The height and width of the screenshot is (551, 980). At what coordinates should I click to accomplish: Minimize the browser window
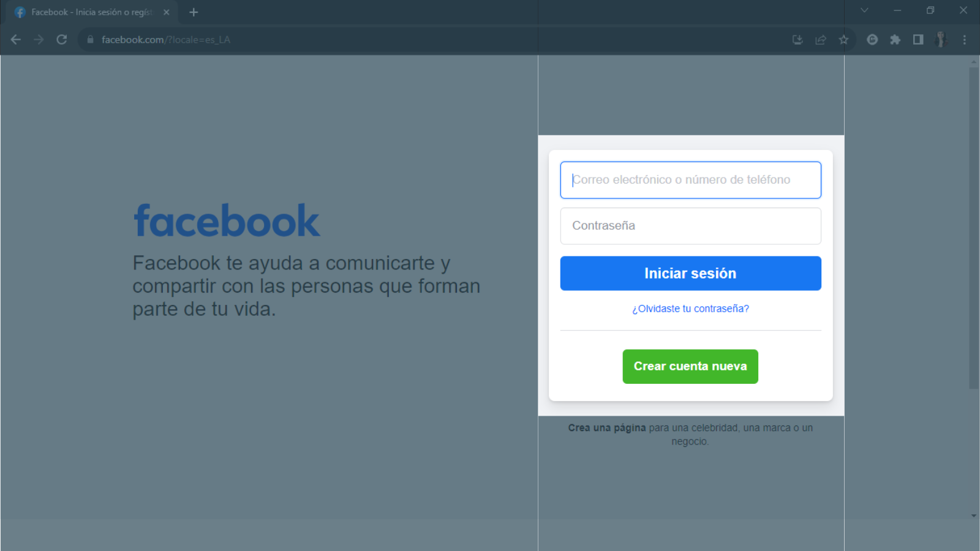[897, 10]
